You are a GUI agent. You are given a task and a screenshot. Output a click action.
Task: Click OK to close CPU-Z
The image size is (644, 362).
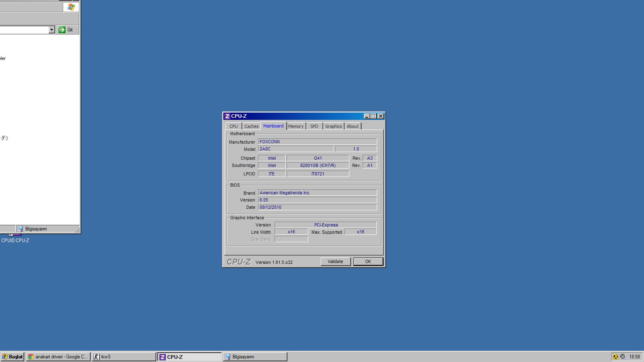(368, 261)
